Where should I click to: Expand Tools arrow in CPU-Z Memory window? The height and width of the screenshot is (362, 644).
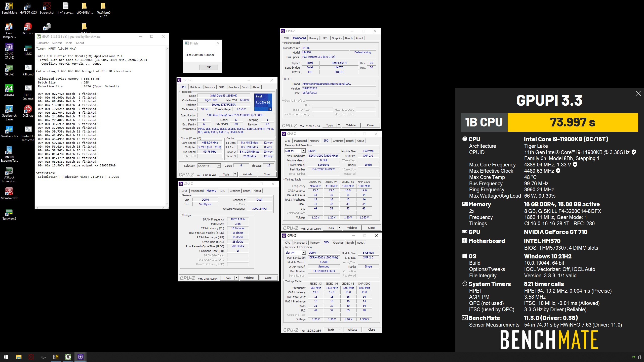pyautogui.click(x=236, y=278)
